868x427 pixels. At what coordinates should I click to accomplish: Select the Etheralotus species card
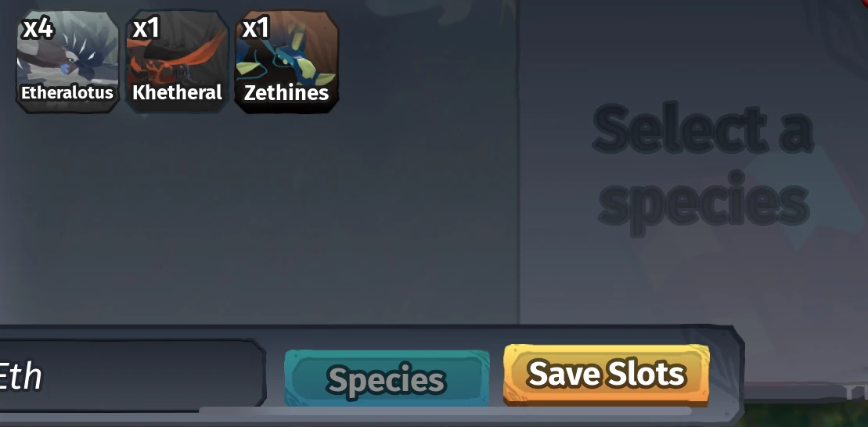coord(67,61)
